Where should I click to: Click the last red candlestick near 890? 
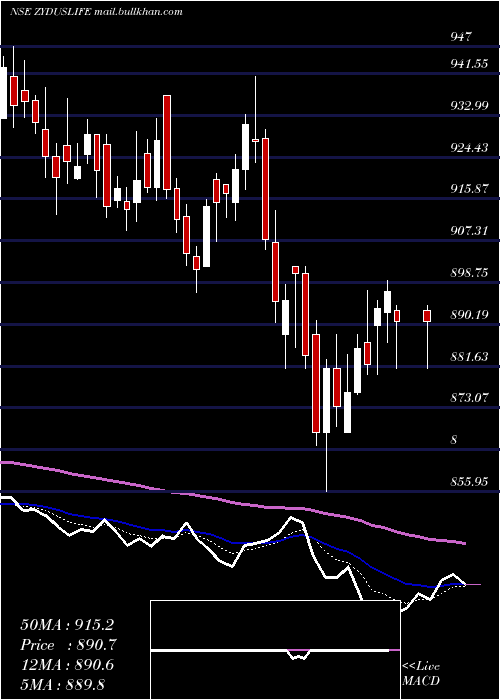point(427,316)
